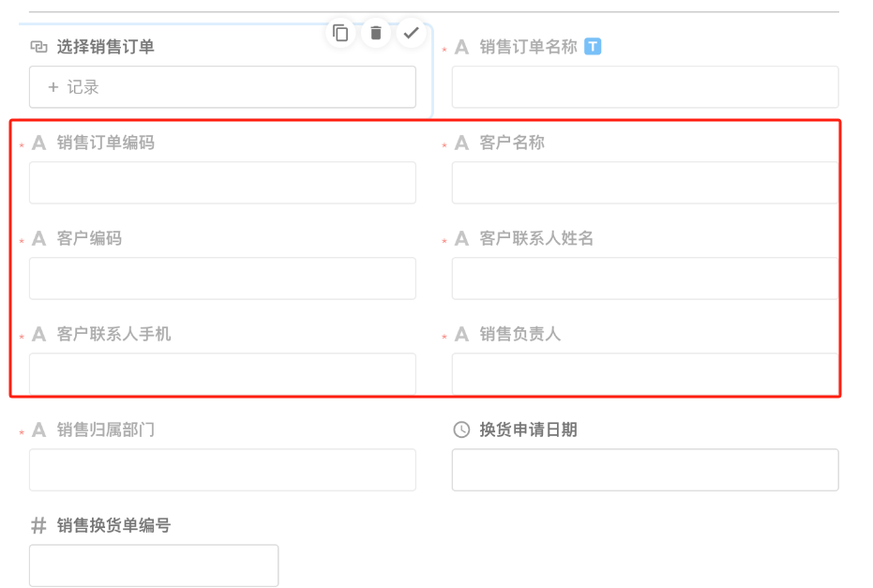This screenshot has width=873, height=588.
Task: Click the 客户编码 input box
Action: coord(222,279)
